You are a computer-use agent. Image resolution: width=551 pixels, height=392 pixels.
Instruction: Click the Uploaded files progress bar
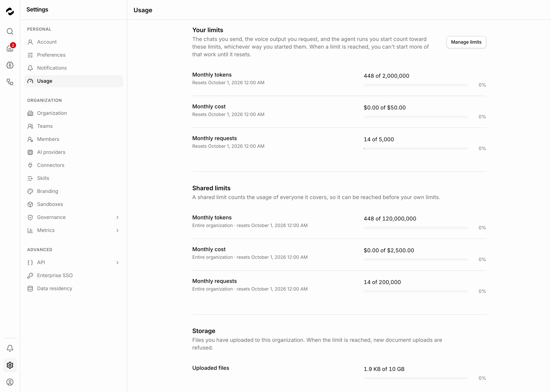coord(416,378)
